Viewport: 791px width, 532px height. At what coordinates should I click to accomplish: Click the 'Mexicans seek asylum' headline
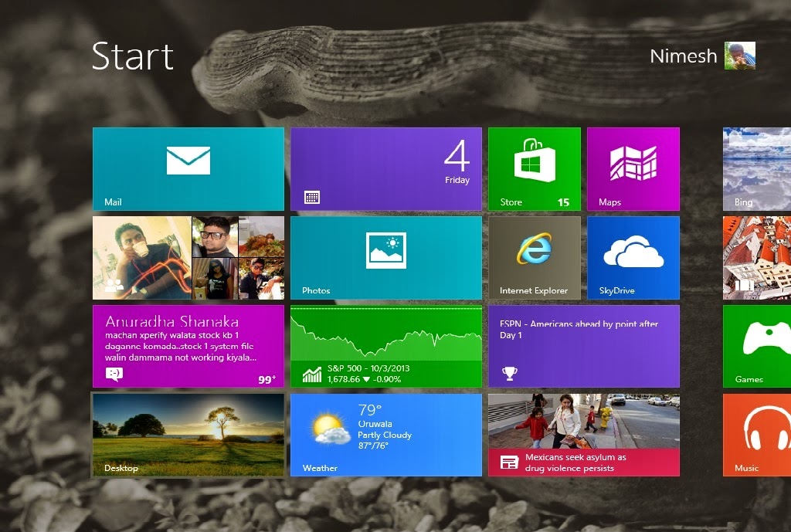(x=575, y=463)
